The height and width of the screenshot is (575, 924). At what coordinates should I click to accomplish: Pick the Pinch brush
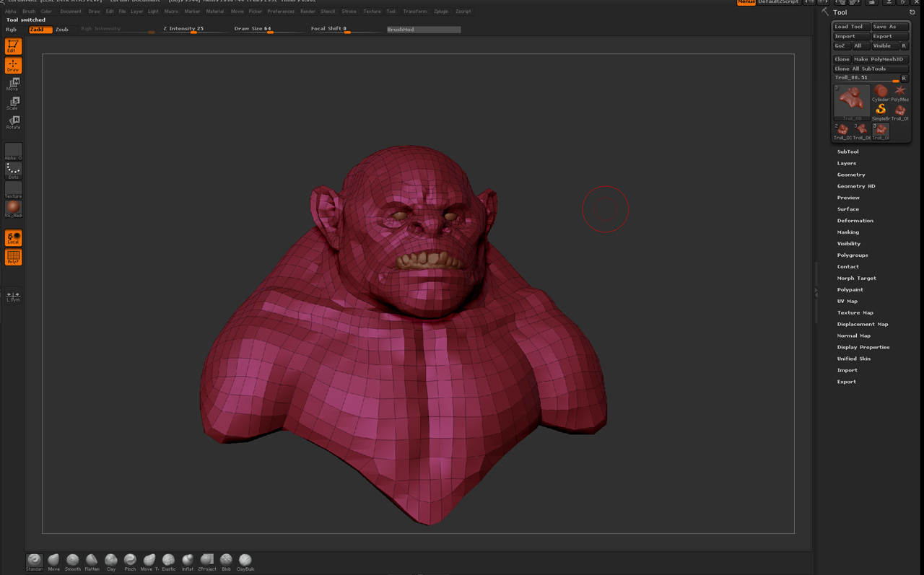tap(130, 562)
